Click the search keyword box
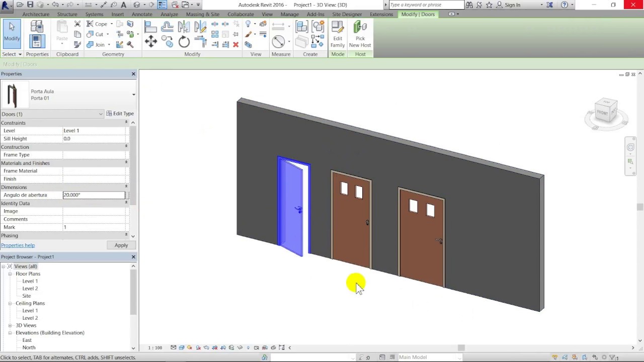Viewport: 644px width, 362px height. (x=426, y=5)
